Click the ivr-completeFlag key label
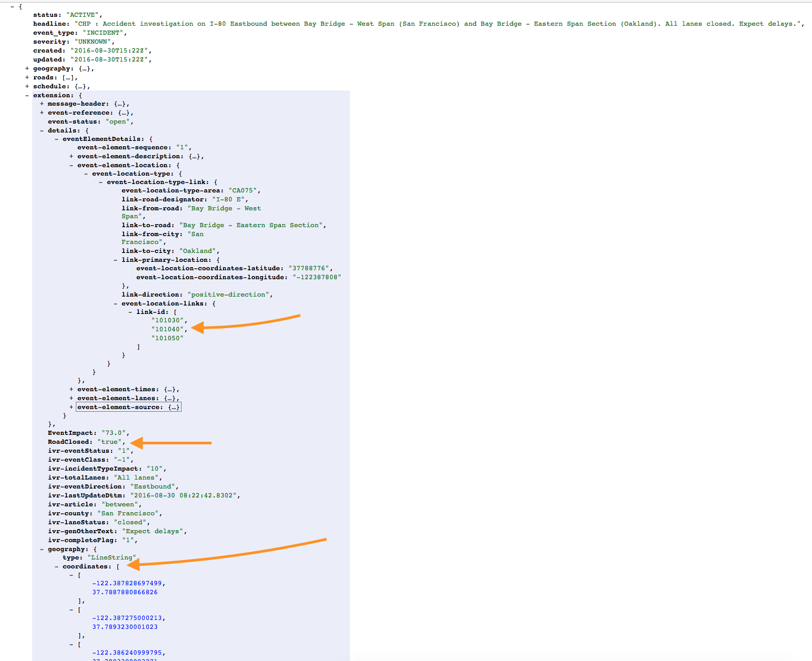Screen dimensions: 812x661 (x=83, y=541)
